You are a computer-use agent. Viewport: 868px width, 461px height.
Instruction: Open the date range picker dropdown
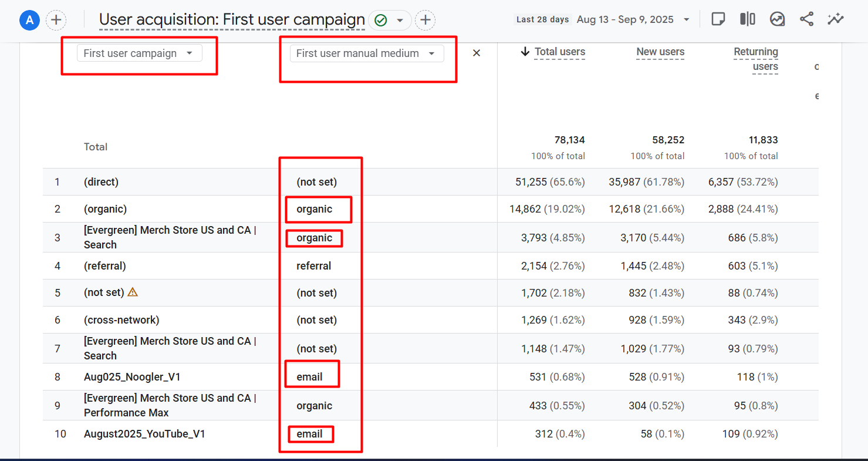[633, 20]
